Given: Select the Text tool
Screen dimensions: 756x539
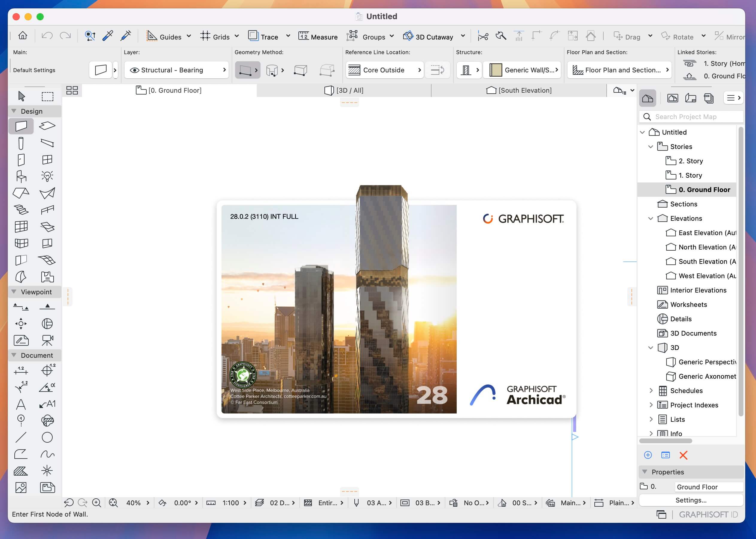Looking at the screenshot, I should 21,404.
